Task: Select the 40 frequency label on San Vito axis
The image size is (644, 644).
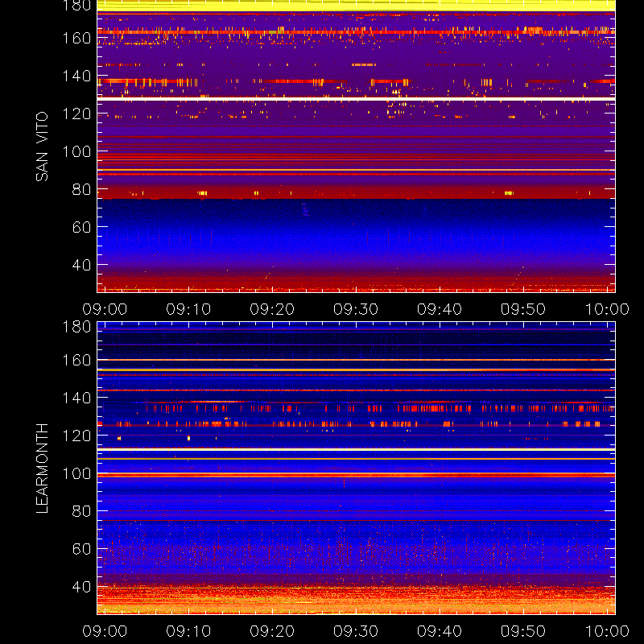Action: [81, 265]
